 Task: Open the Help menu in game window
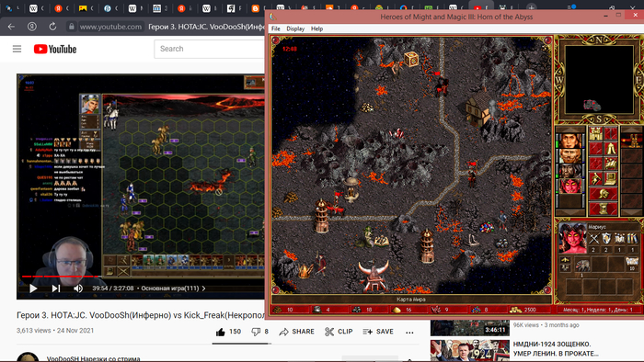[x=316, y=28]
